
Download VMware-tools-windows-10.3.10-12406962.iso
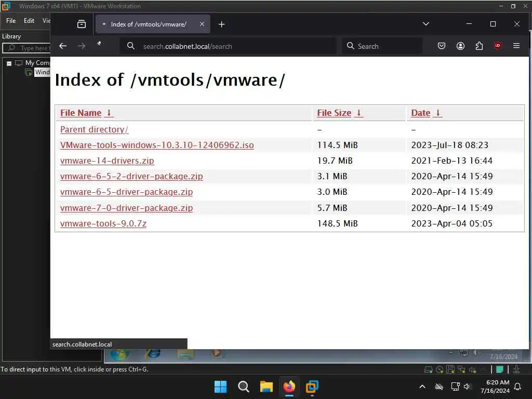point(157,145)
